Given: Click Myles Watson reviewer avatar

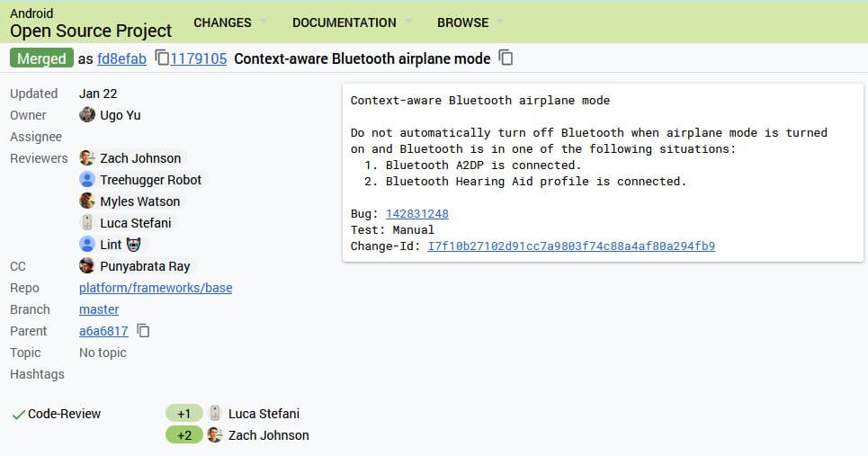Looking at the screenshot, I should click(87, 201).
